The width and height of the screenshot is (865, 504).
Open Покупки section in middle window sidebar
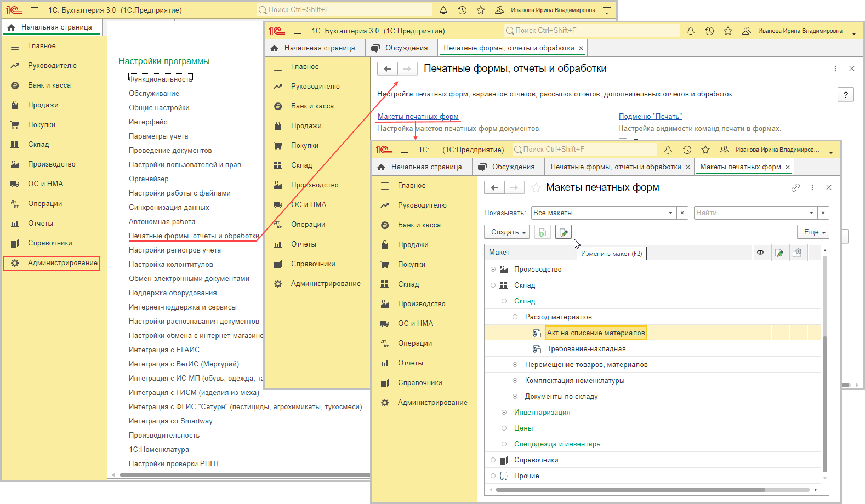point(305,145)
